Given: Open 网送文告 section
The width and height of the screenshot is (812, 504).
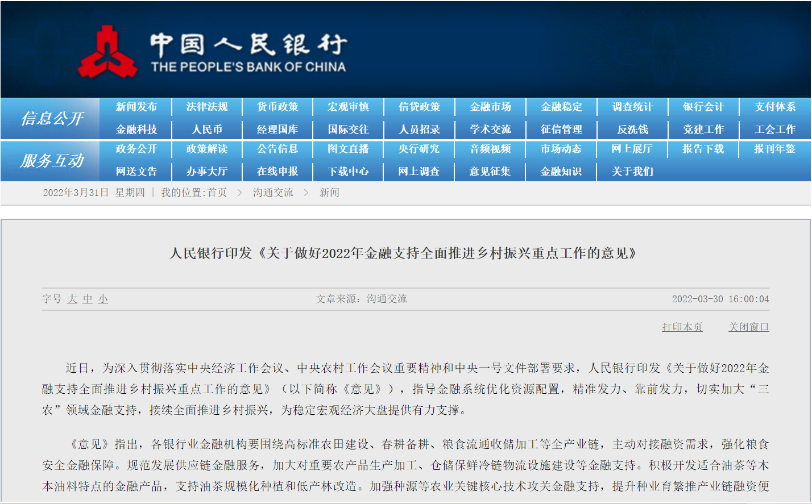Looking at the screenshot, I should coord(136,172).
